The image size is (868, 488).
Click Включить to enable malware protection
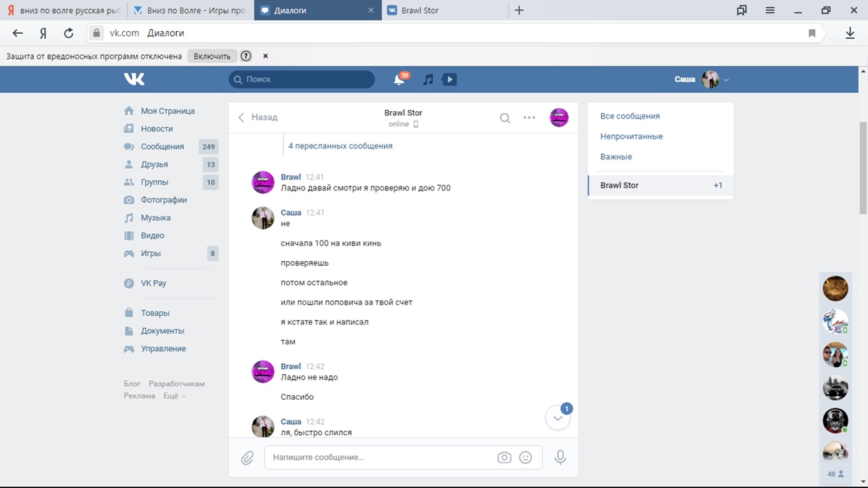point(212,56)
